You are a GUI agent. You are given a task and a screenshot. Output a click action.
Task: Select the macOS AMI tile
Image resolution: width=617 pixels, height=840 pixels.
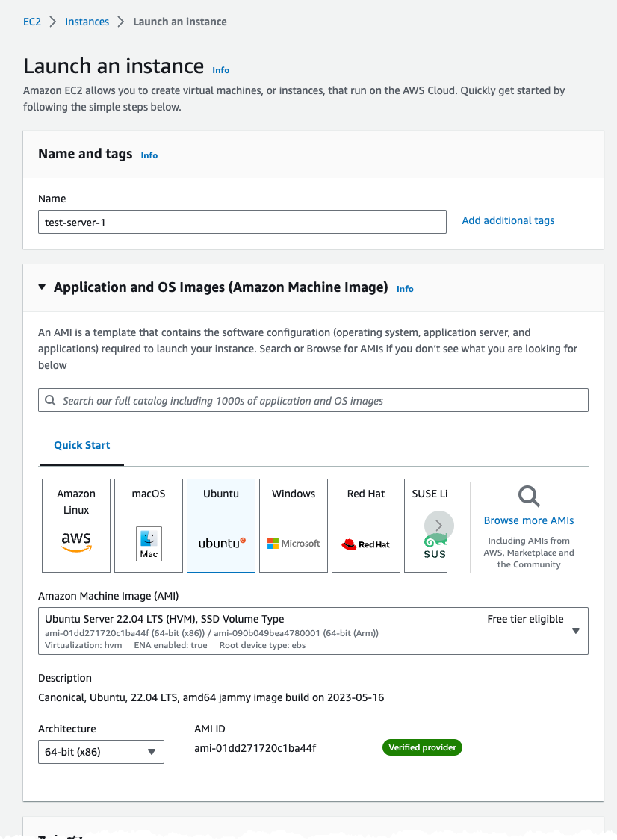(x=149, y=526)
